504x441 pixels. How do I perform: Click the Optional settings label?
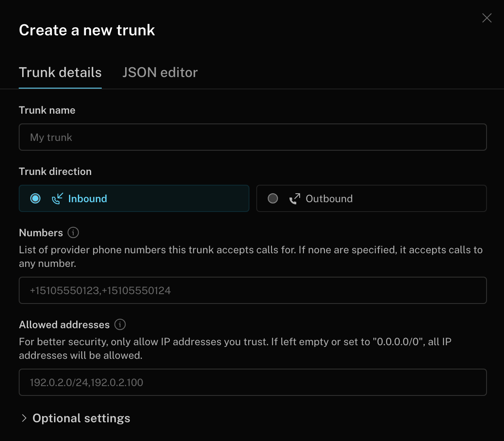click(x=81, y=418)
